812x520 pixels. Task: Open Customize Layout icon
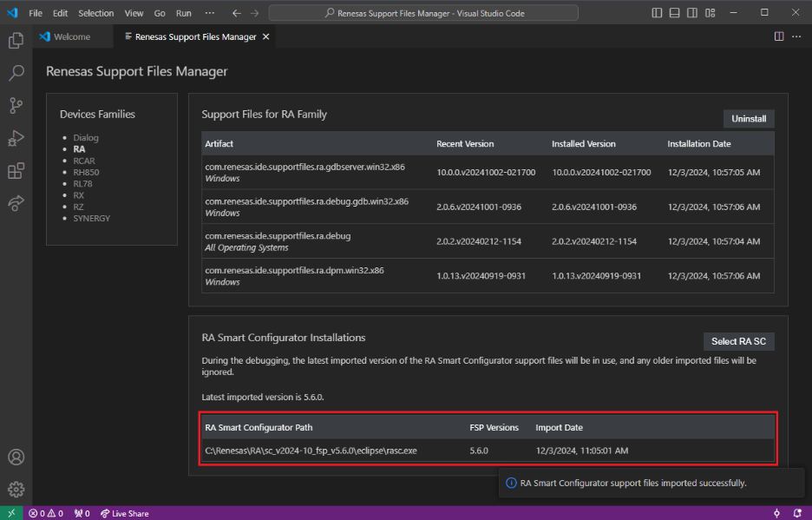pos(710,13)
